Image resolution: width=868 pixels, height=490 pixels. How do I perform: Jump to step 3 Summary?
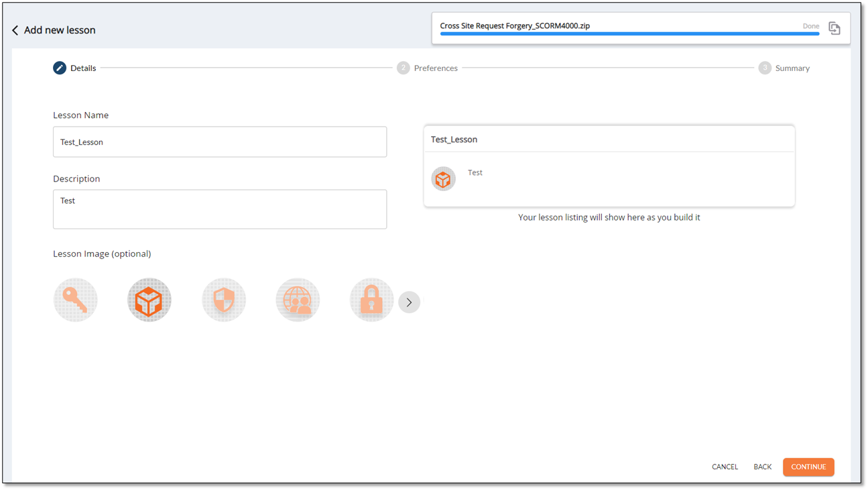784,68
